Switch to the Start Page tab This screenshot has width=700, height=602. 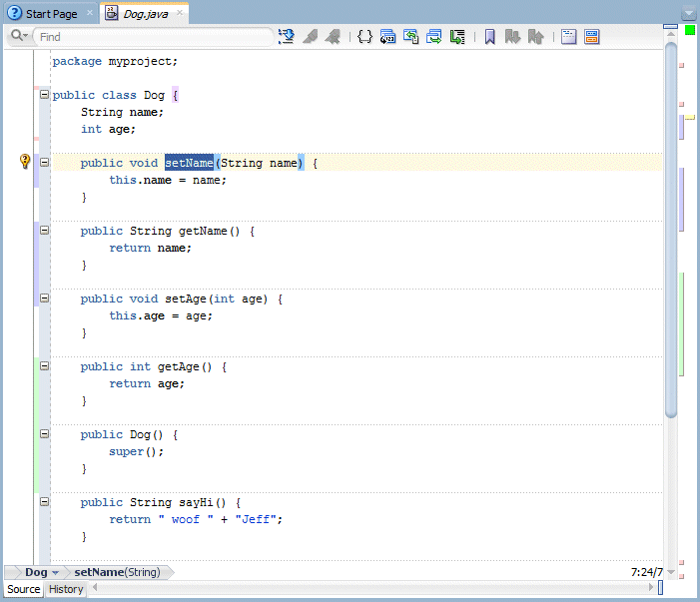coord(51,14)
